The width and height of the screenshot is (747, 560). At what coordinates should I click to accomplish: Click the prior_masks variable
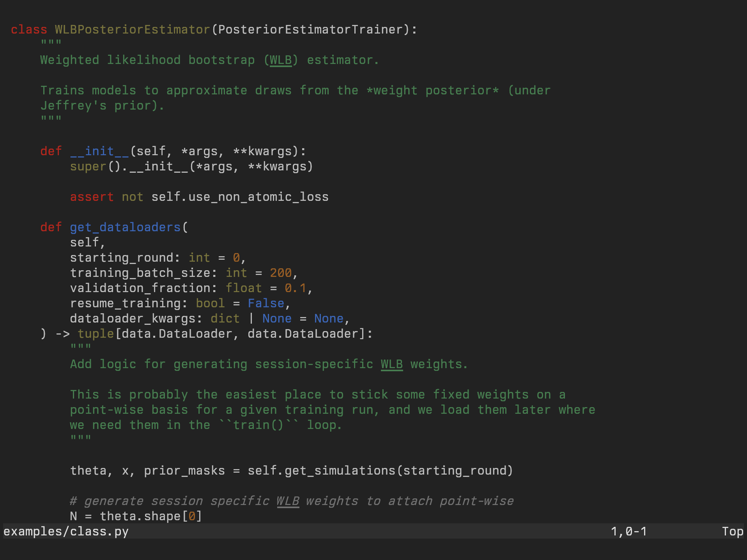coord(184,471)
